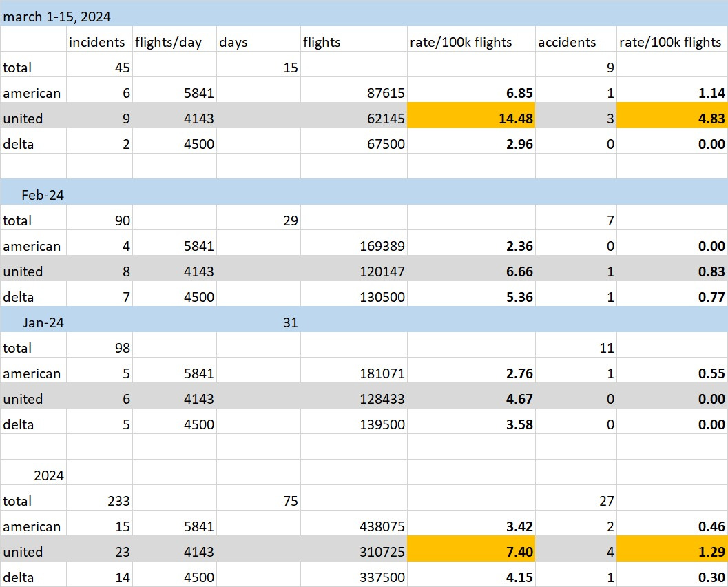Select united flights cell 120147
The height and width of the screenshot is (587, 728).
pos(354,269)
